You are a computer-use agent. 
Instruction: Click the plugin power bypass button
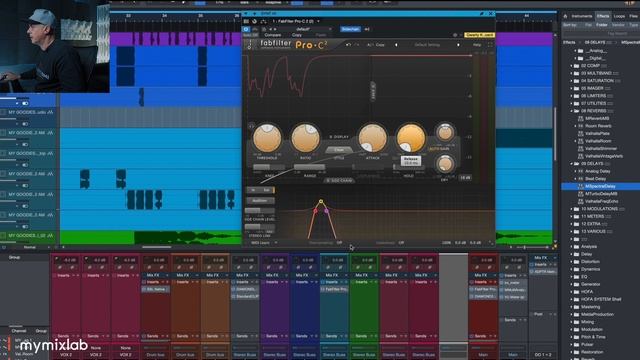246,29
